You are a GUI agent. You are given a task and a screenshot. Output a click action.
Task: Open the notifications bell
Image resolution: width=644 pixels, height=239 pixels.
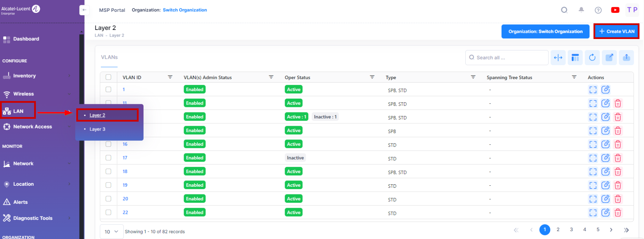(x=581, y=10)
